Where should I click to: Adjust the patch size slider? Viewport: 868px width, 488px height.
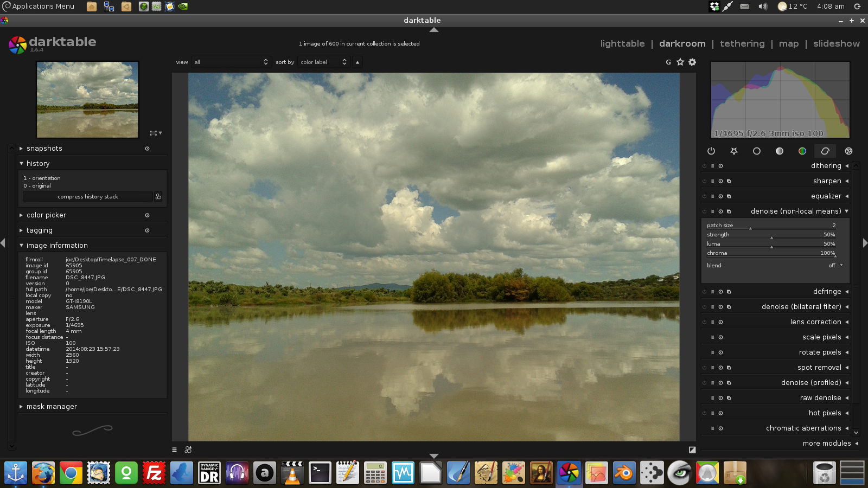771,226
